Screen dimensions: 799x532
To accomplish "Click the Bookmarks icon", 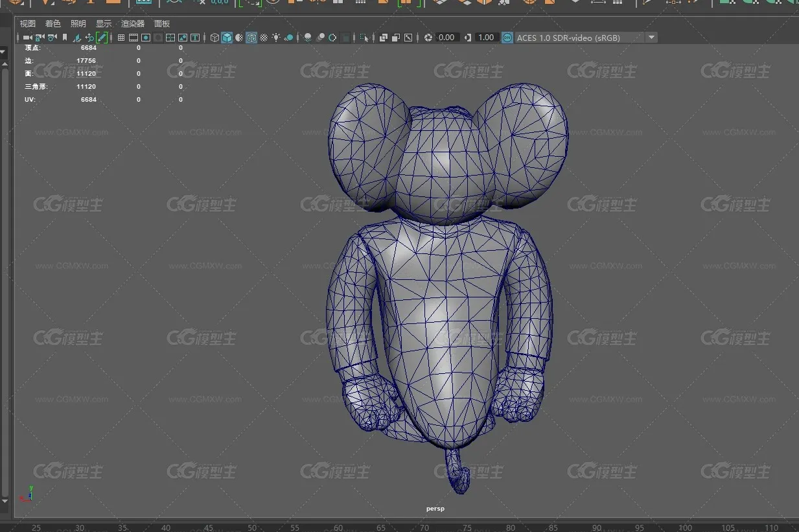I will [x=65, y=38].
